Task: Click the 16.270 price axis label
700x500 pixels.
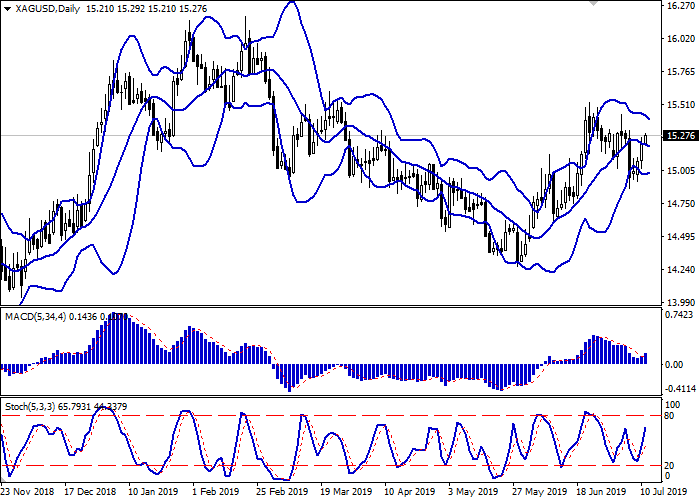Action: click(678, 6)
